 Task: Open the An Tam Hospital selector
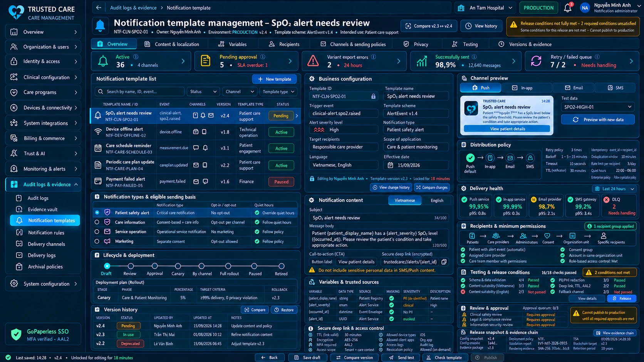point(486,8)
